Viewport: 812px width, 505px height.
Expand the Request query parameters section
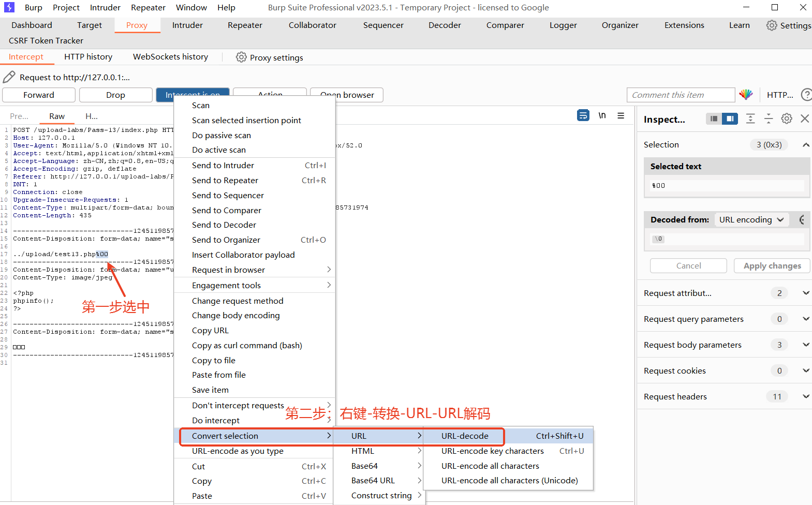coord(806,319)
